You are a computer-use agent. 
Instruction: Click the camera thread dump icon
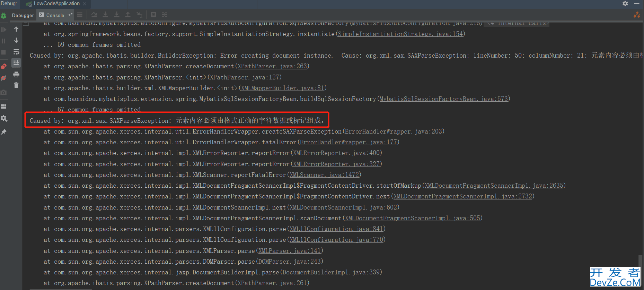(x=4, y=92)
